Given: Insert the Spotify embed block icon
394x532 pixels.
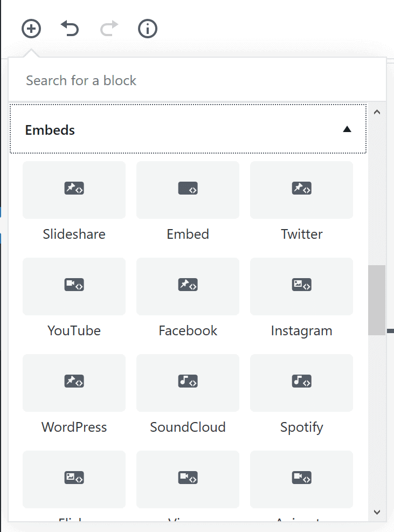Looking at the screenshot, I should click(301, 381).
